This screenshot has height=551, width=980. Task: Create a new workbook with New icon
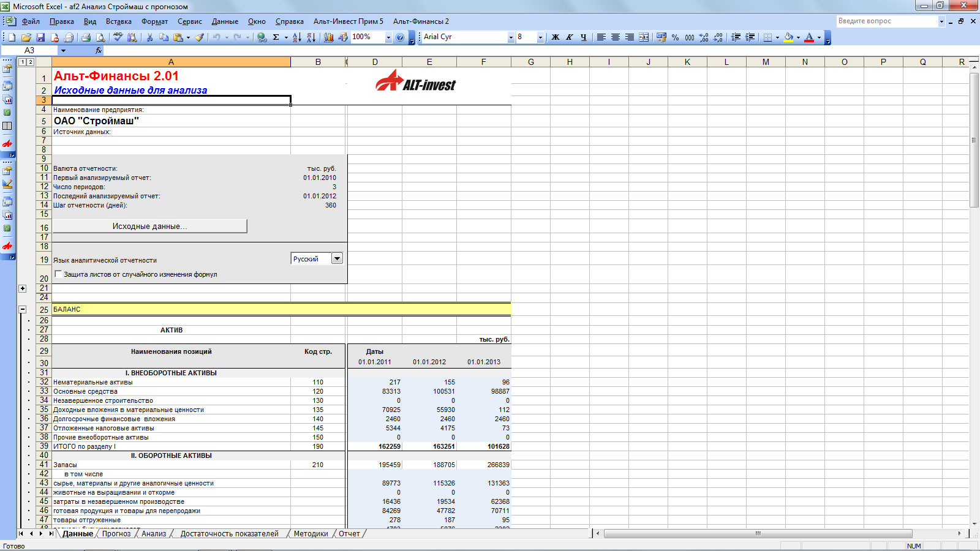tap(12, 37)
